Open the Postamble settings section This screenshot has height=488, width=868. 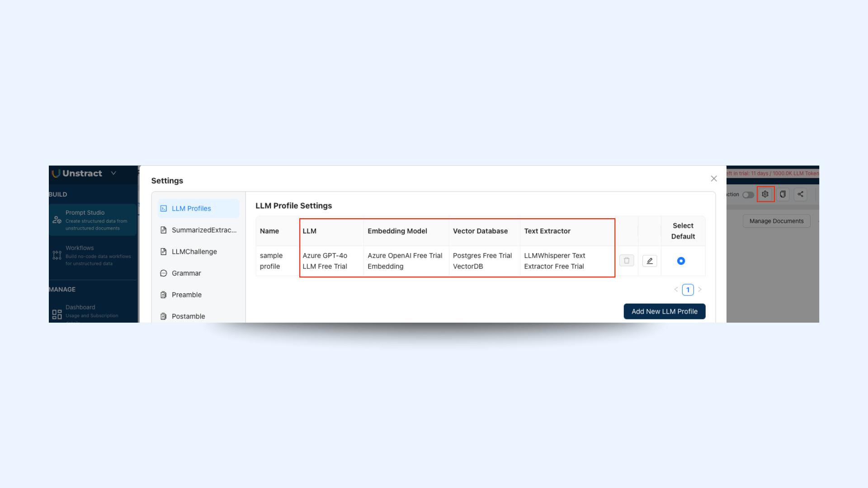click(188, 316)
